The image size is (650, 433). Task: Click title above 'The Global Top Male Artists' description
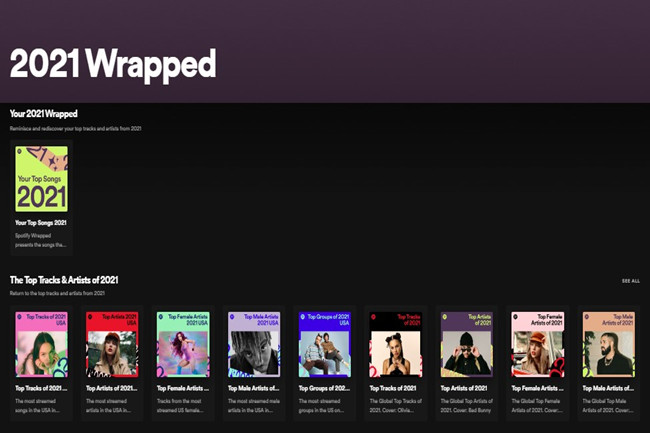pyautogui.click(x=608, y=388)
